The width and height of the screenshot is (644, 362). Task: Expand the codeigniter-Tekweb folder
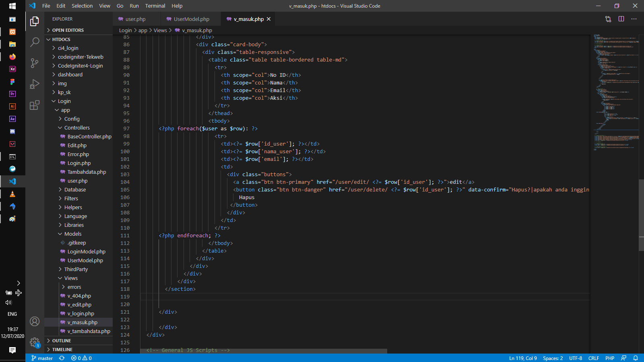[78, 57]
